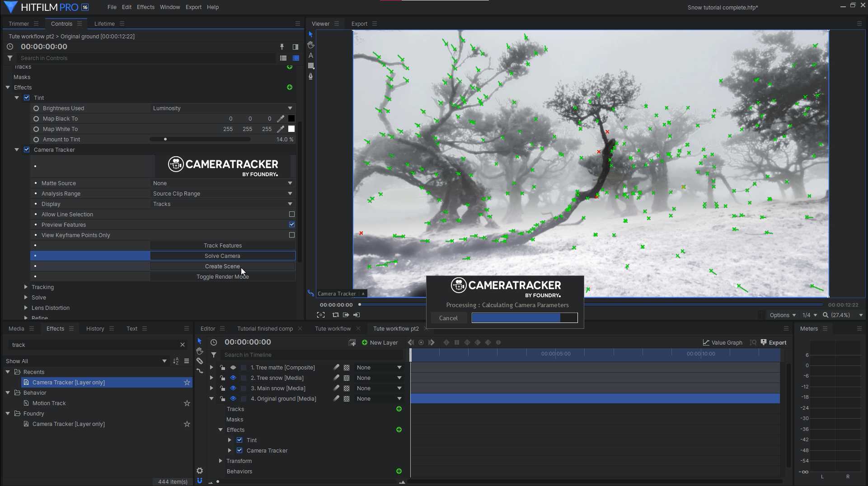
Task: Select the Hand tool in viewer
Action: pos(310,45)
